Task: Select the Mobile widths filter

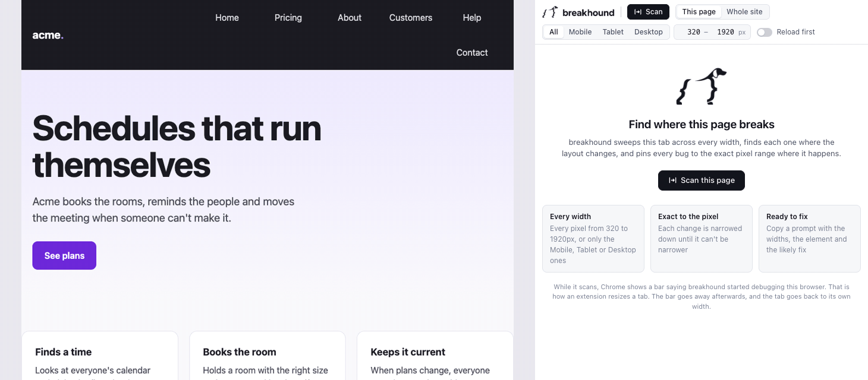Action: coord(580,32)
